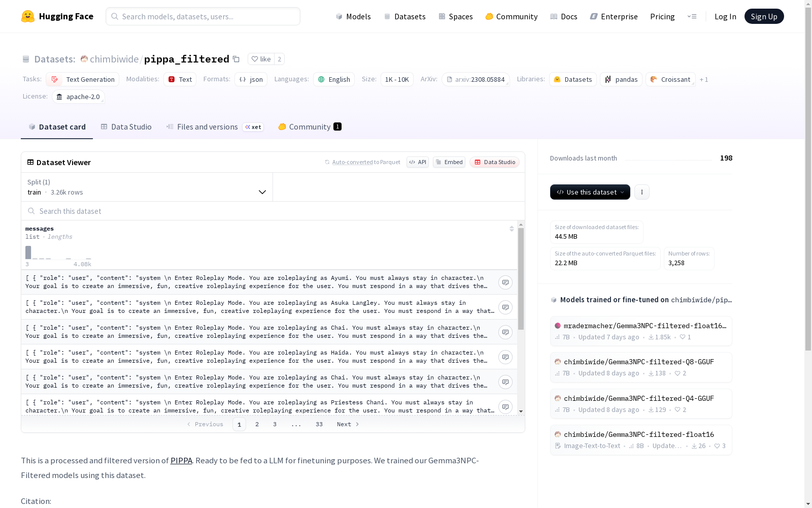Viewport: 812px width, 508px height.
Task: Click the Log In link
Action: tap(725, 16)
